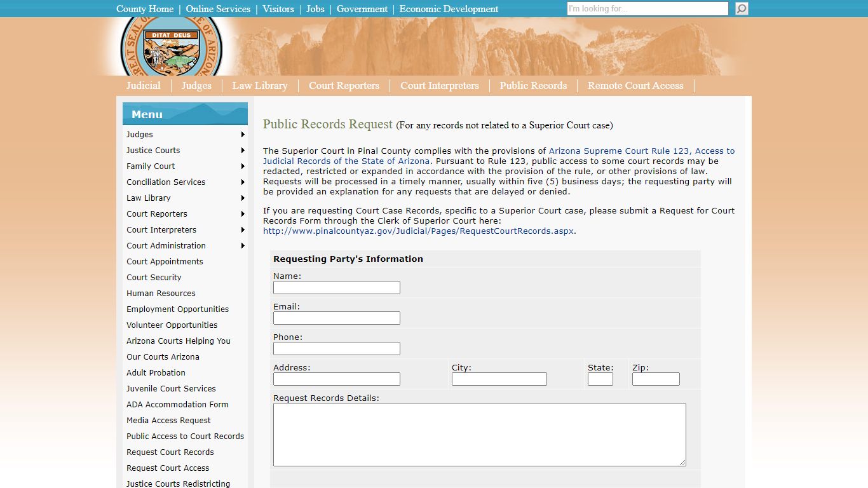
Task: Open Court Security in sidebar
Action: tap(154, 278)
